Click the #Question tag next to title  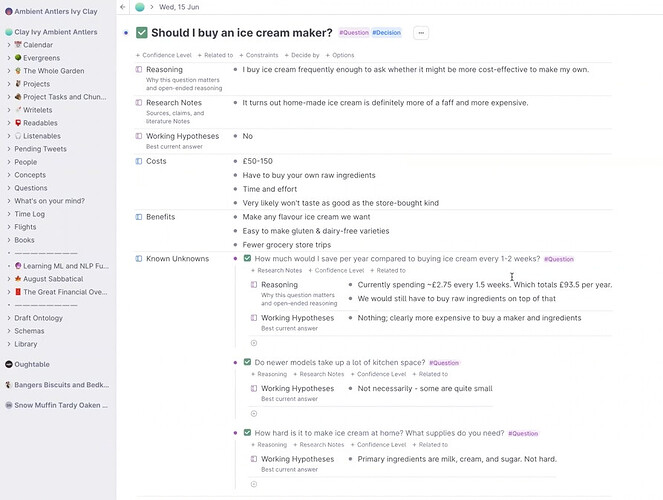354,33
